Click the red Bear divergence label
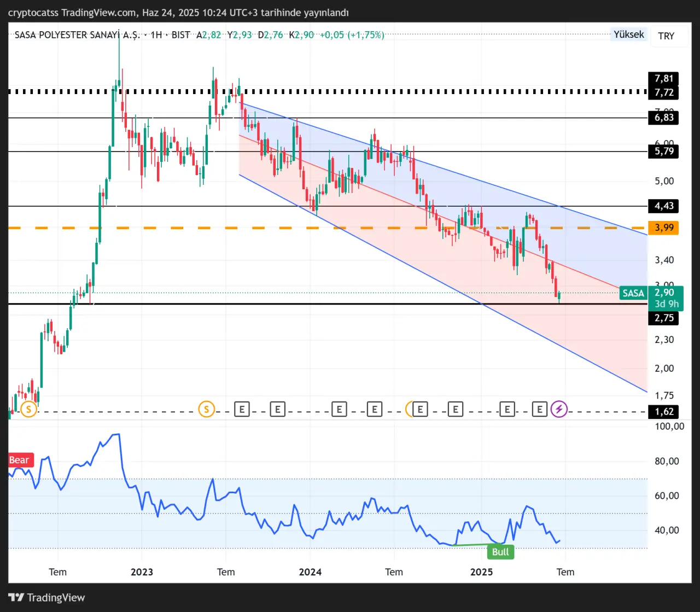Screen dimensions: 700x612 click(20, 460)
